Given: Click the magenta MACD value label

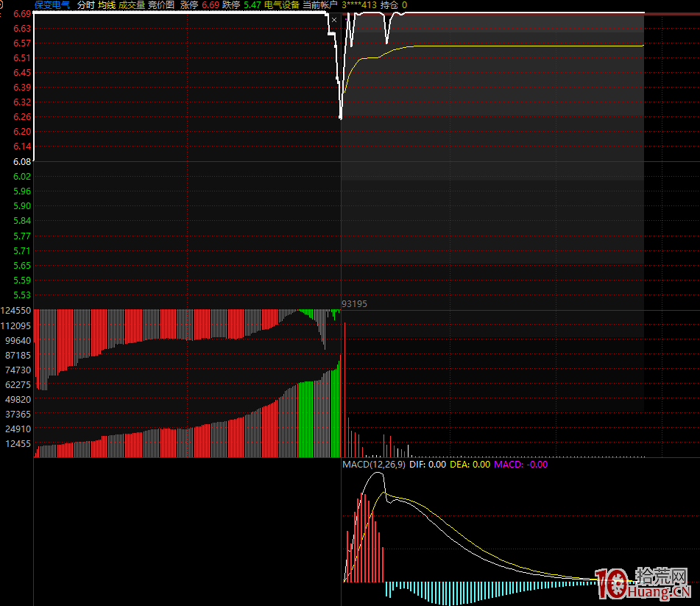Looking at the screenshot, I should (520, 465).
